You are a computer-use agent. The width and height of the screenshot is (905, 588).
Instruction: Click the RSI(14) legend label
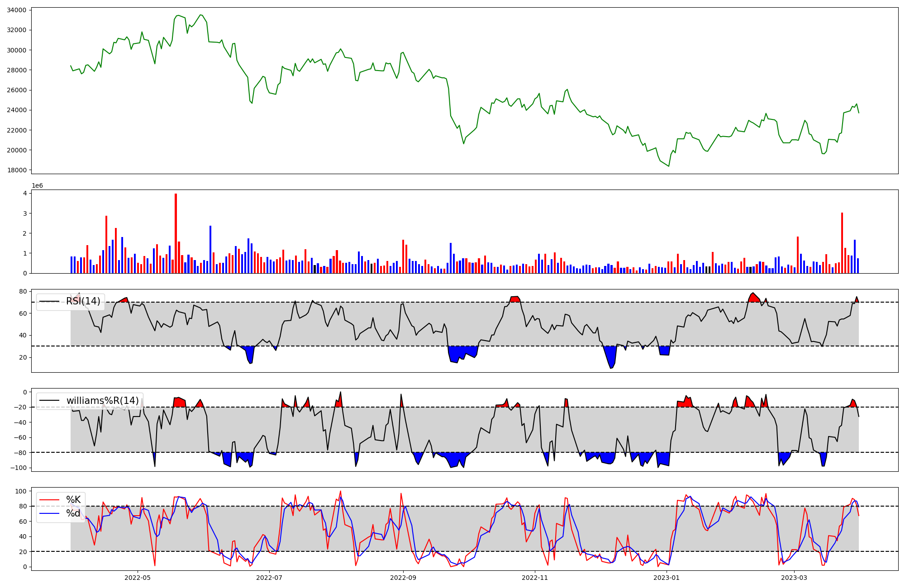[83, 301]
